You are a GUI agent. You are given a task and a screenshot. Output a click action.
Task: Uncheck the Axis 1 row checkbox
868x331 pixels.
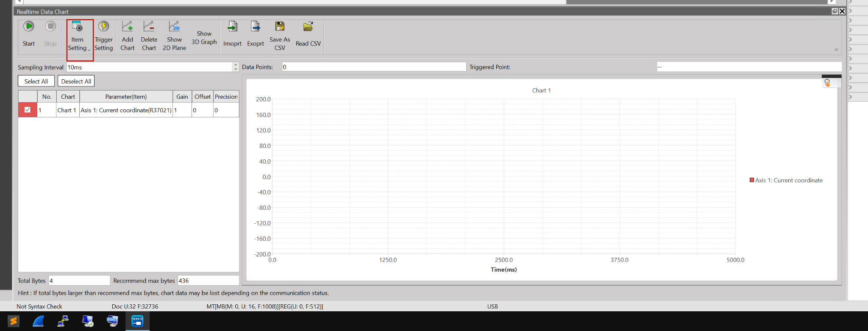click(28, 110)
